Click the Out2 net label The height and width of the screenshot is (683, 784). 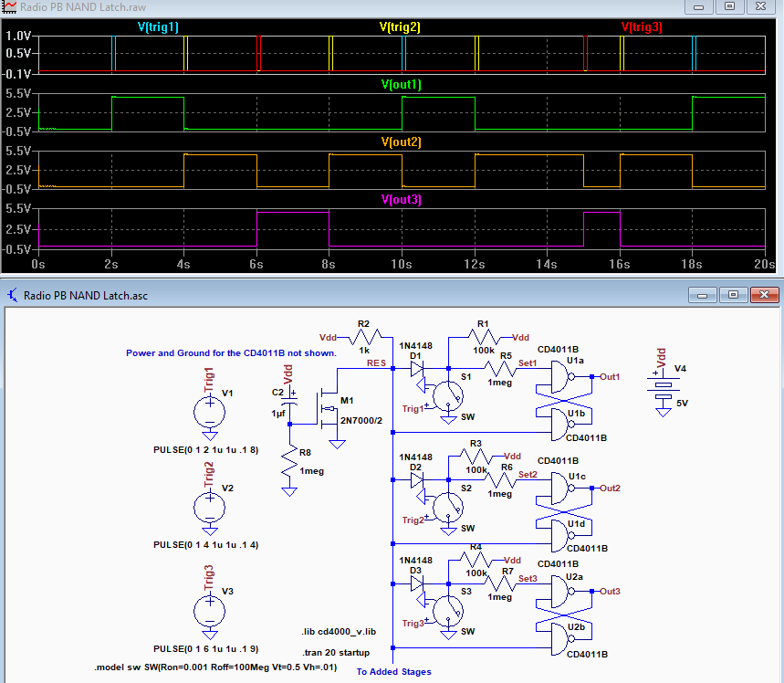(610, 488)
